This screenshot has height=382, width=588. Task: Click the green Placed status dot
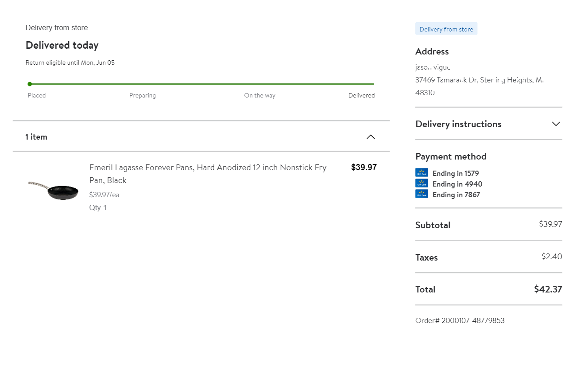30,84
